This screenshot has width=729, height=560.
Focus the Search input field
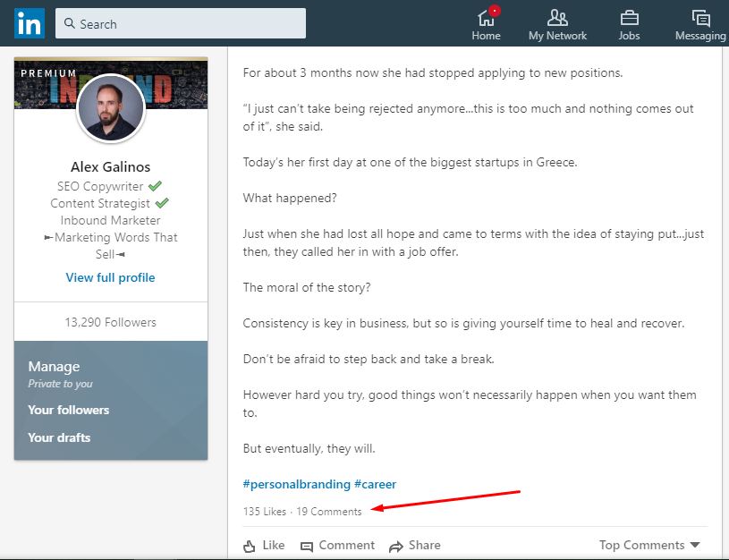[181, 23]
